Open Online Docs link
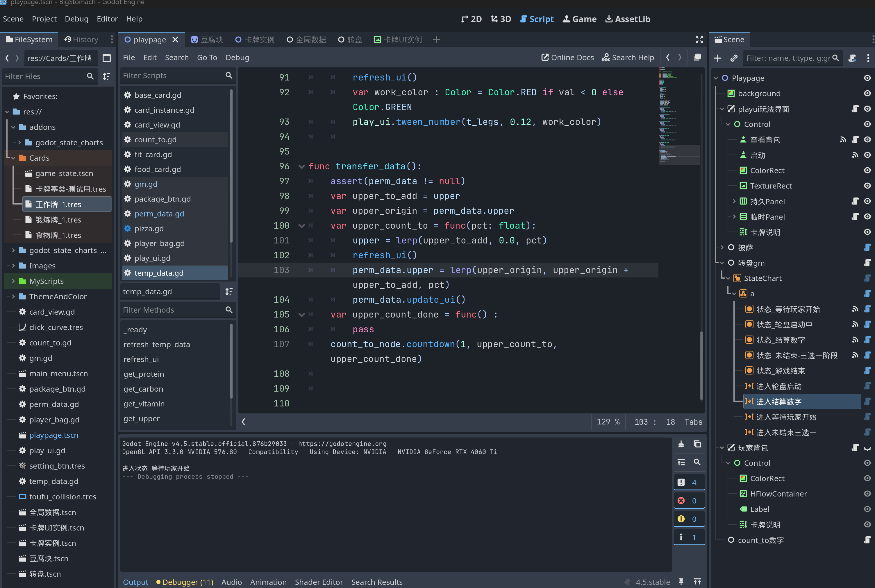The height and width of the screenshot is (588, 875). [x=567, y=57]
